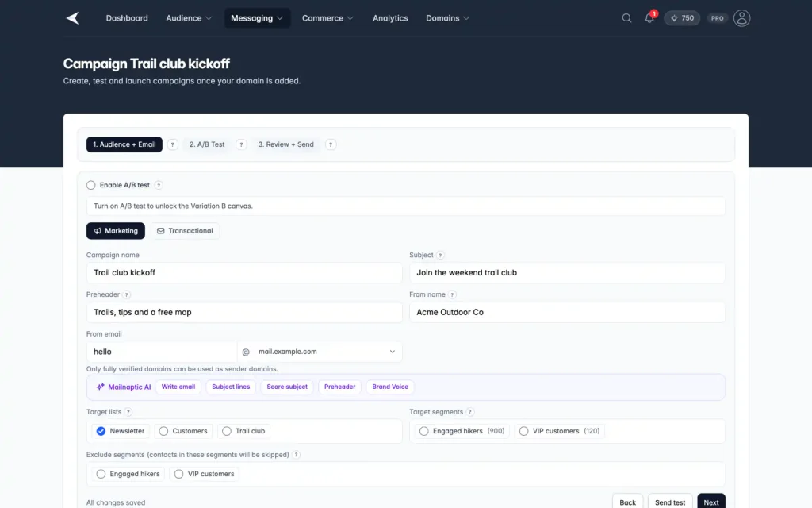
Task: Click the 'All changes saved' status text
Action: pos(116,502)
